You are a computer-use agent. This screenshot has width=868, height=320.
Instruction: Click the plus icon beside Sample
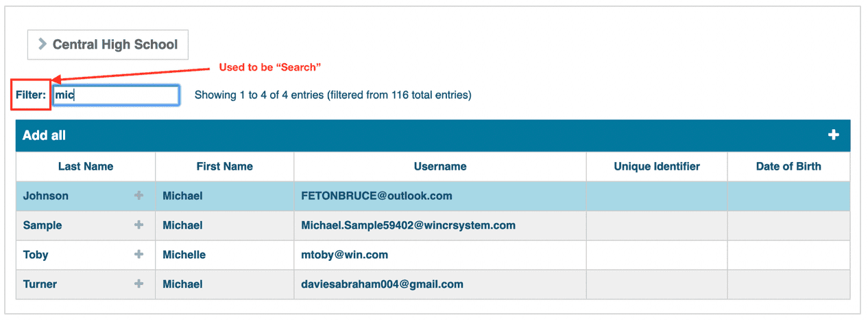click(138, 225)
